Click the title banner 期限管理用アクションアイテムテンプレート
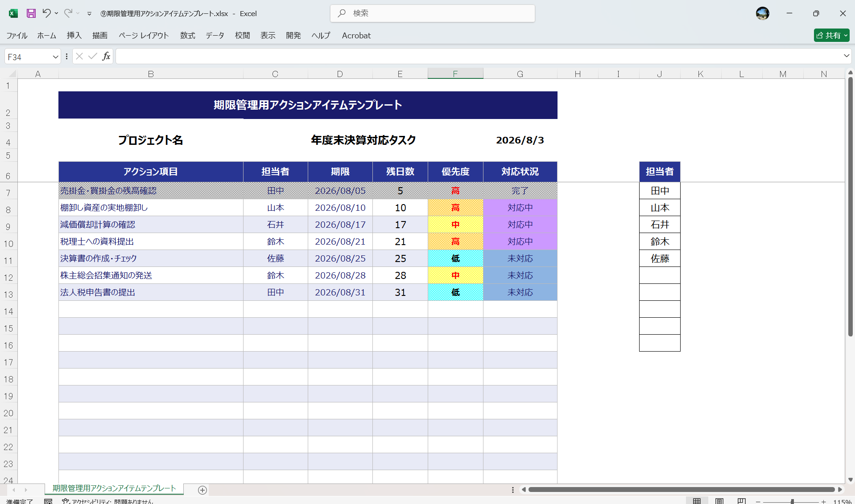855x504 pixels. (x=308, y=105)
